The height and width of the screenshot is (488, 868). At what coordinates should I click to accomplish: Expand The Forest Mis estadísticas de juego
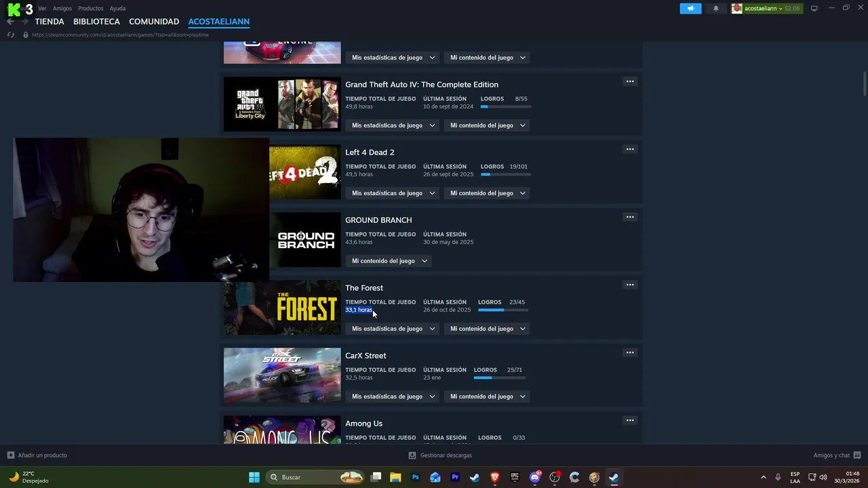point(393,329)
